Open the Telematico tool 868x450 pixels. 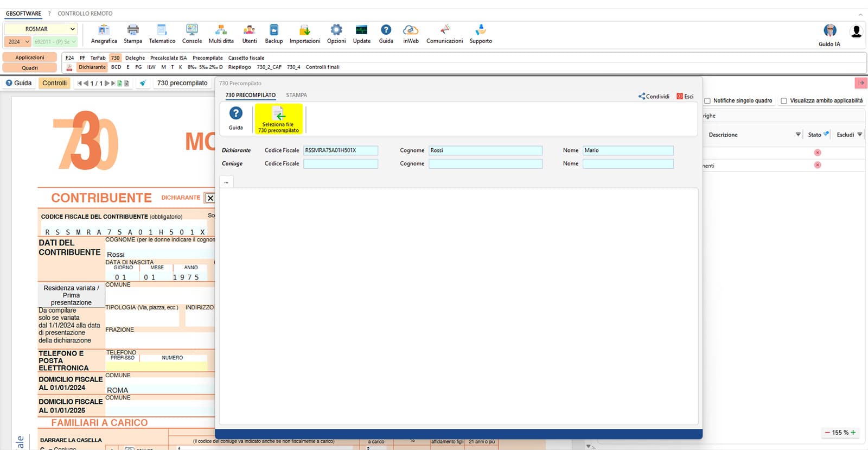pos(162,34)
